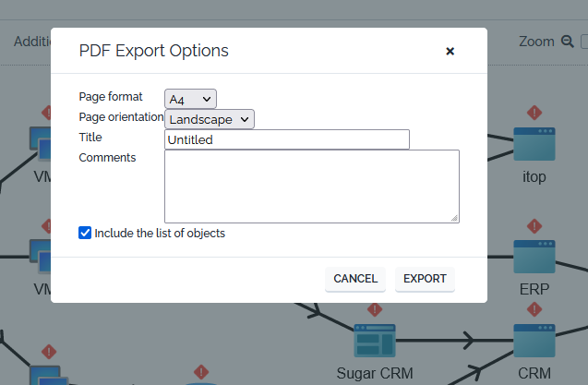Click the ERP application node icon
The image size is (588, 385).
click(534, 257)
